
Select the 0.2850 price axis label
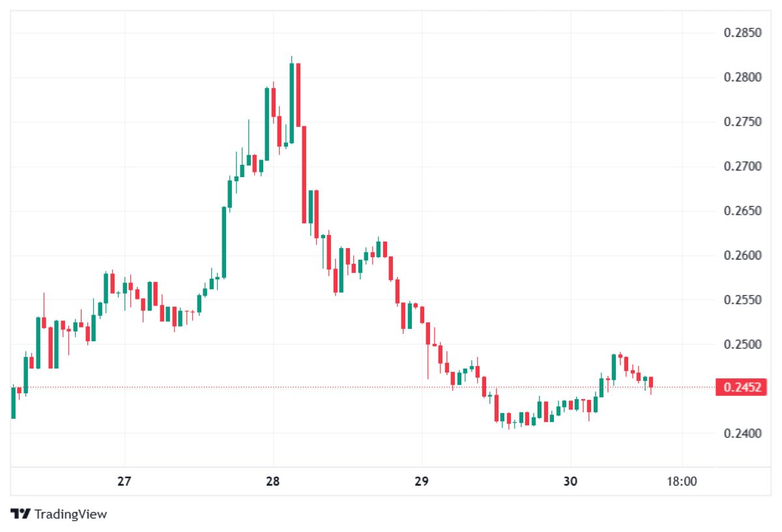[742, 33]
